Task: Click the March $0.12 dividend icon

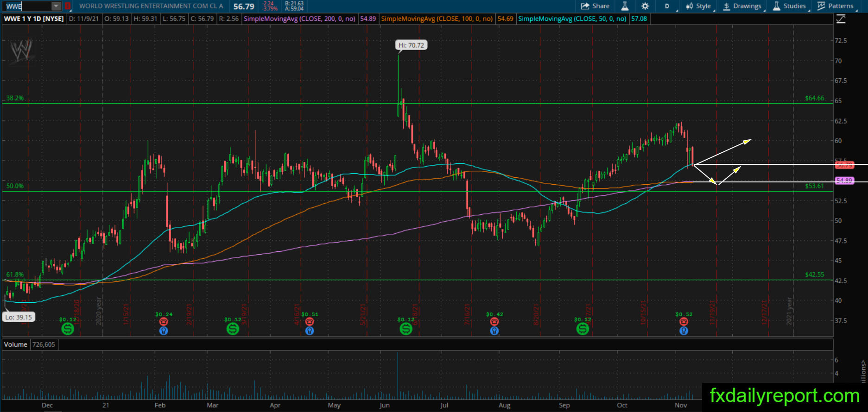Action: click(233, 329)
